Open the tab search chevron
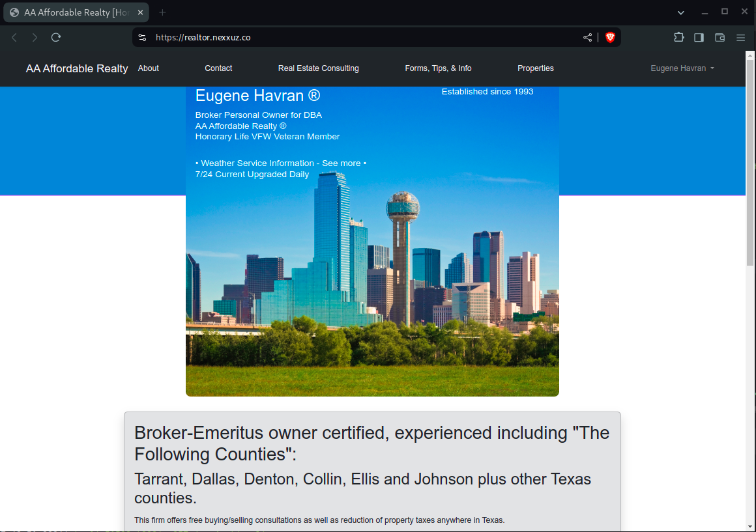This screenshot has width=756, height=532. click(681, 12)
